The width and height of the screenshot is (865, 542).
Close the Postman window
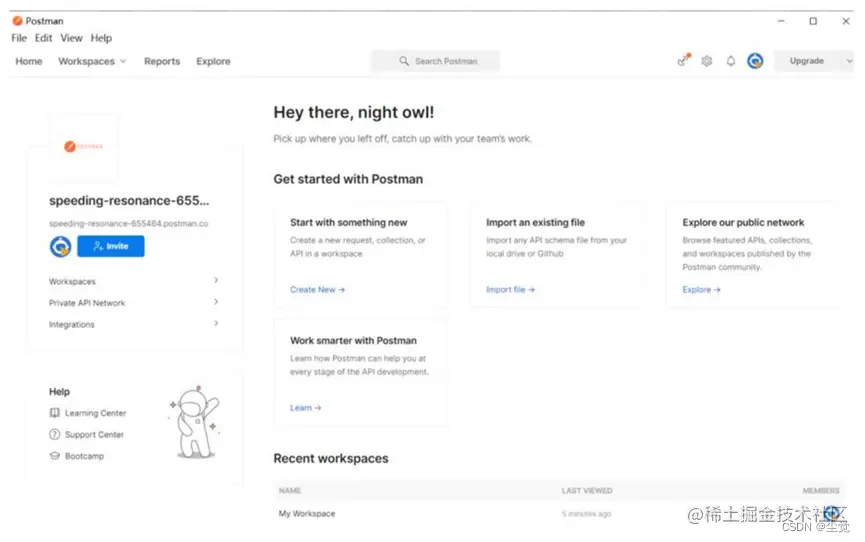tap(846, 21)
